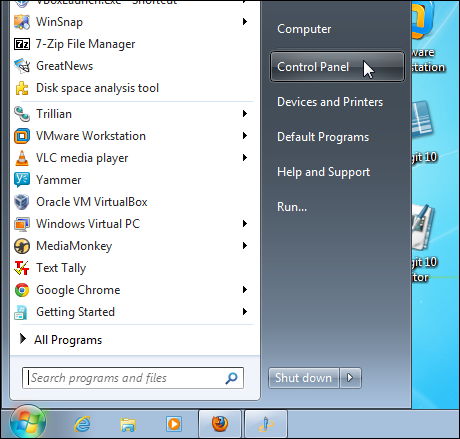Launch MediaMonkey
This screenshot has width=460, height=439.
[x=133, y=246]
